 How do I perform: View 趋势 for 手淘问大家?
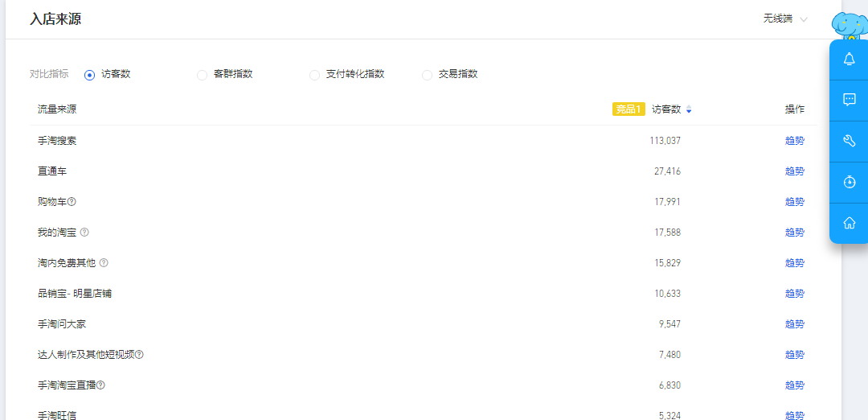794,324
